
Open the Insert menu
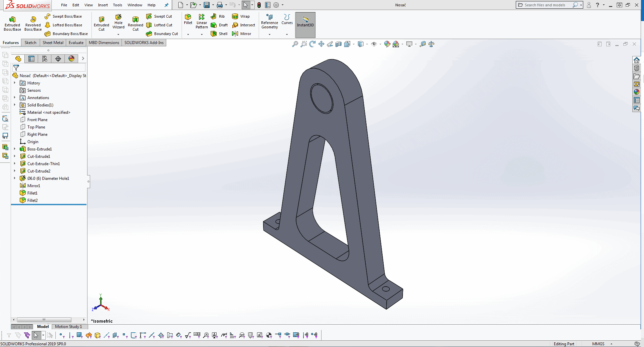pyautogui.click(x=103, y=5)
